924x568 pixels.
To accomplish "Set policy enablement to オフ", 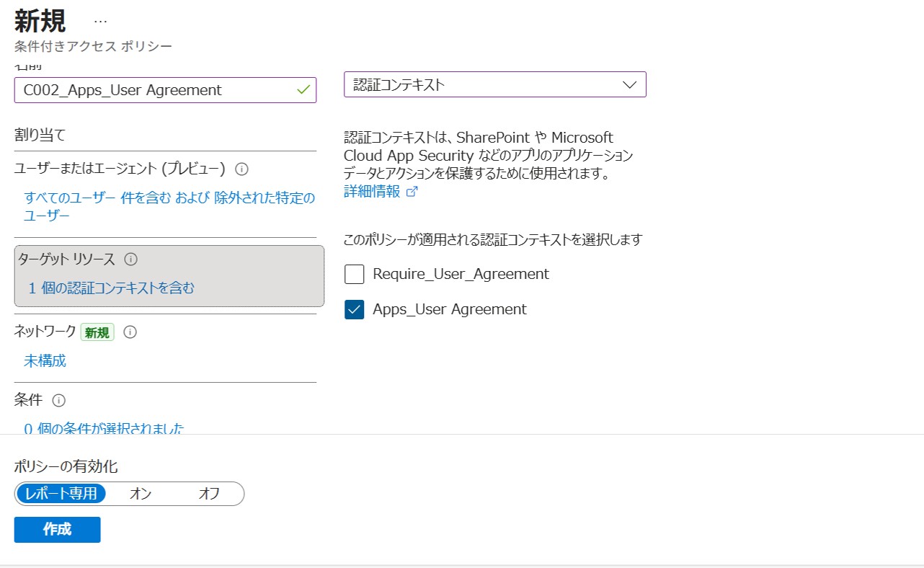I will (209, 494).
